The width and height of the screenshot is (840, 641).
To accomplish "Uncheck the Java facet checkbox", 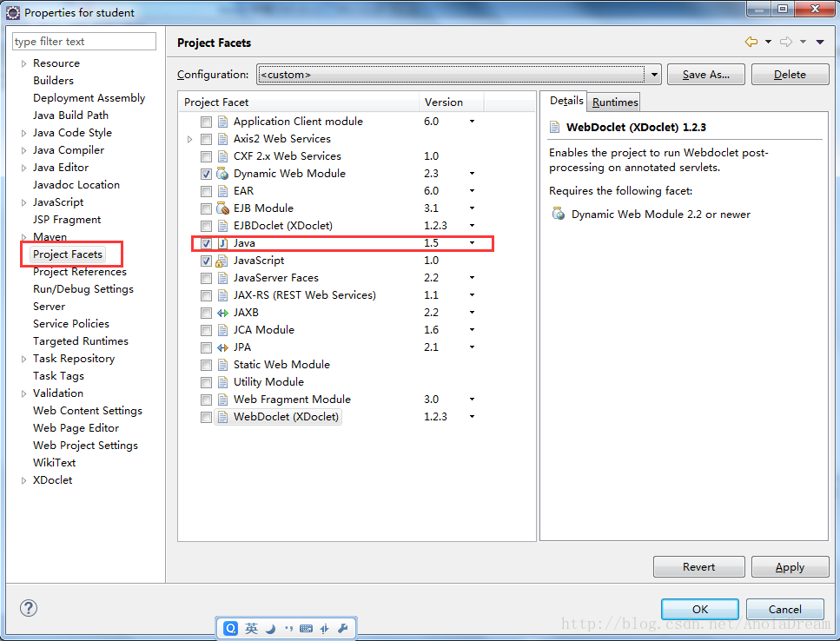I will 206,243.
